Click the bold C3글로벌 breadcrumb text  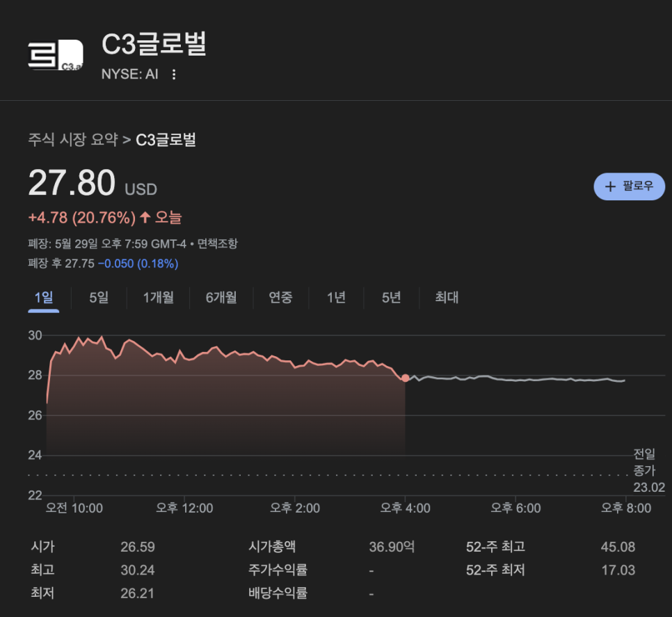(166, 140)
